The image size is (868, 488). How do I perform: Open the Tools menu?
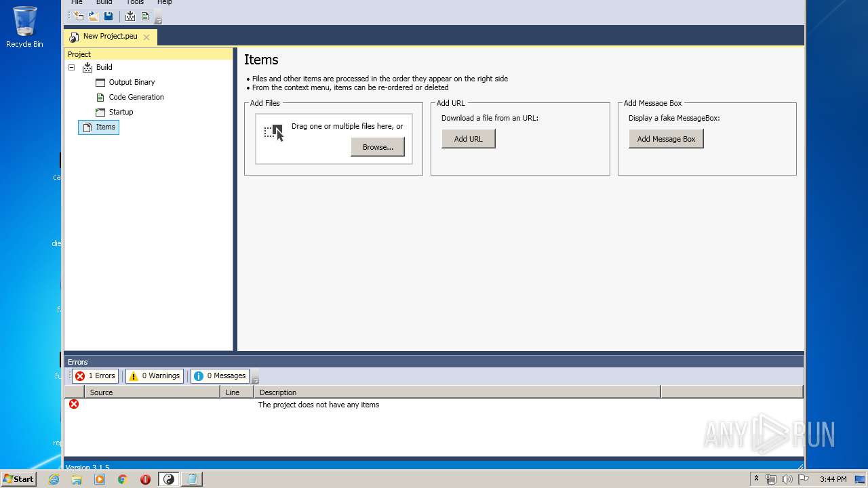coord(135,3)
